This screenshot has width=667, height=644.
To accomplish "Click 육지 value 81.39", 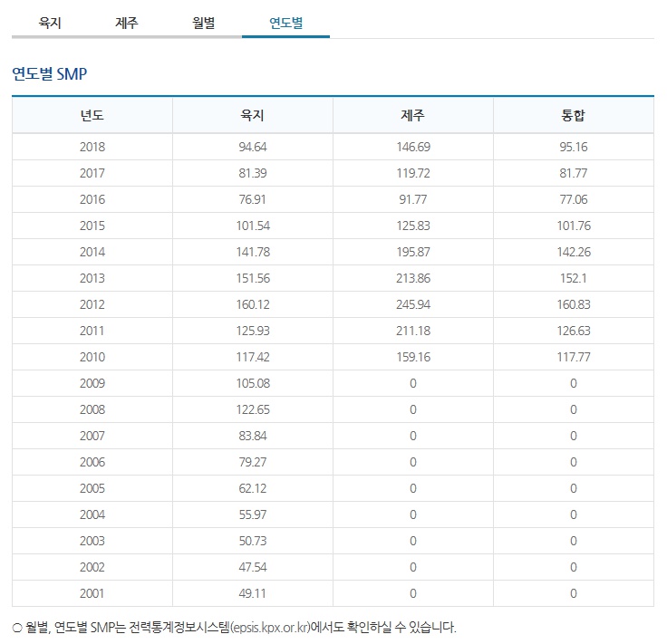I will [253, 173].
